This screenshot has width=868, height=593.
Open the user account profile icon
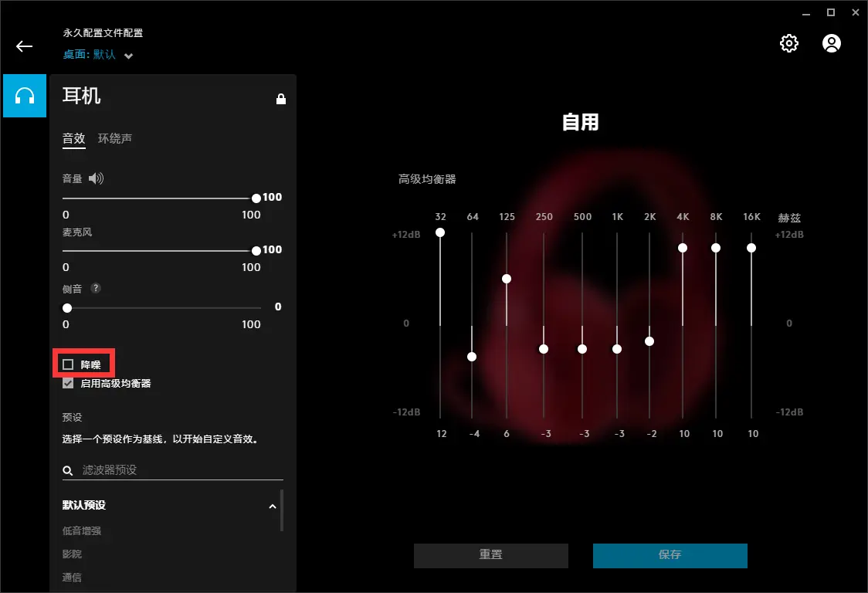(x=831, y=43)
